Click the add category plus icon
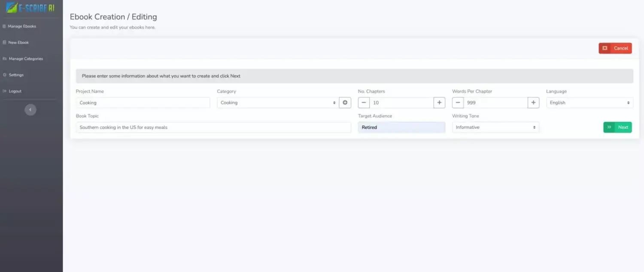644x272 pixels. point(345,103)
